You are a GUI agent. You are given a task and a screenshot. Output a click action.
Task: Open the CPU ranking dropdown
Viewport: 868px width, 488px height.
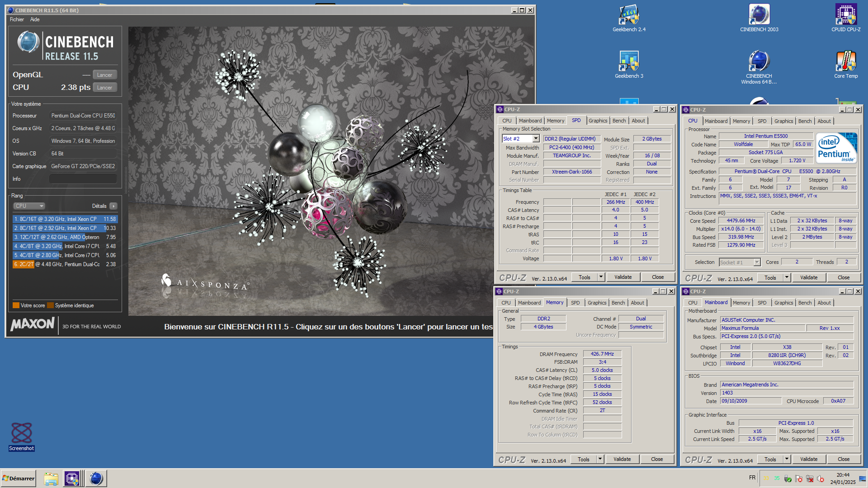point(29,206)
